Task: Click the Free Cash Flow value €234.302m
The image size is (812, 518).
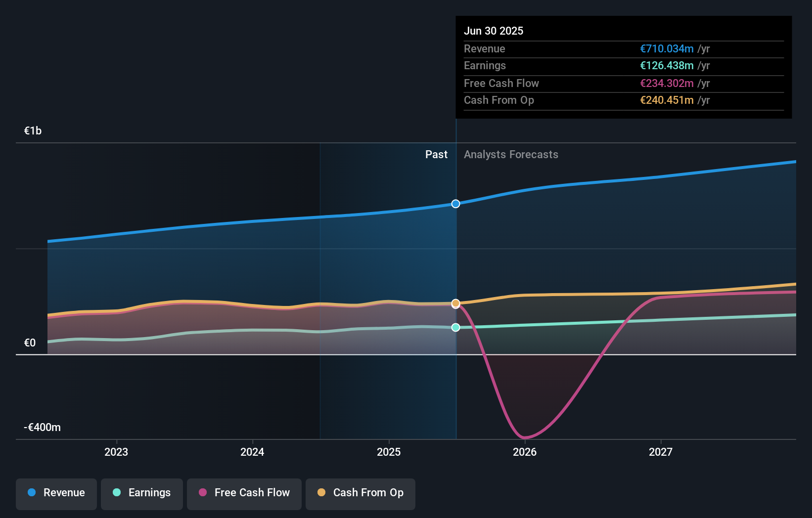Action: point(667,83)
